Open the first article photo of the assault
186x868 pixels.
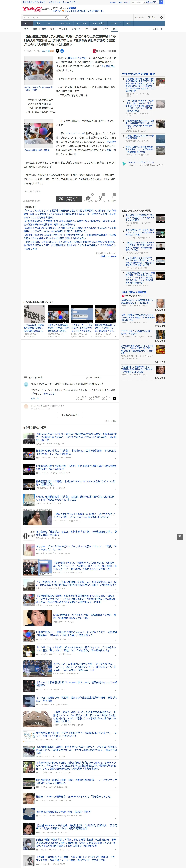tap(39, 70)
